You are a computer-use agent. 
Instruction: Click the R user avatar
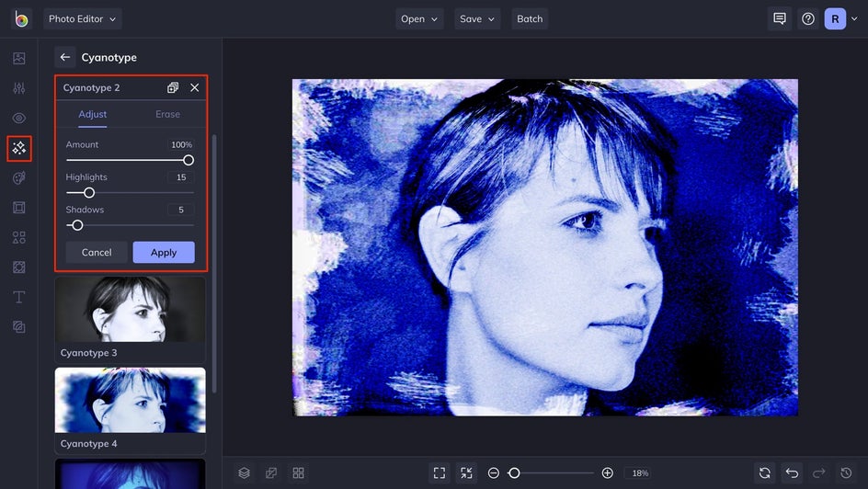835,18
